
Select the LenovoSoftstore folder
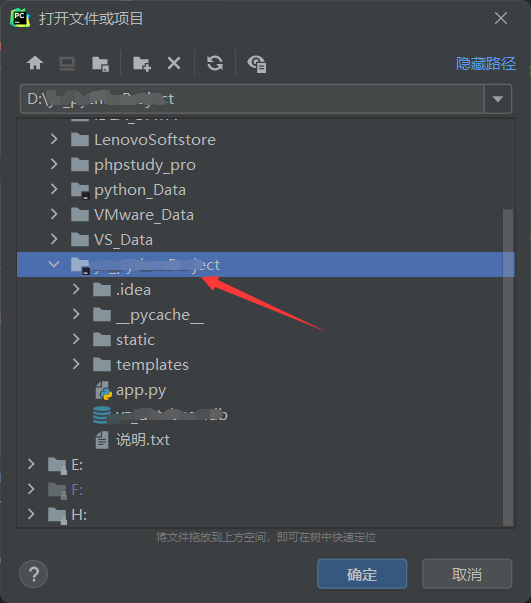[155, 140]
